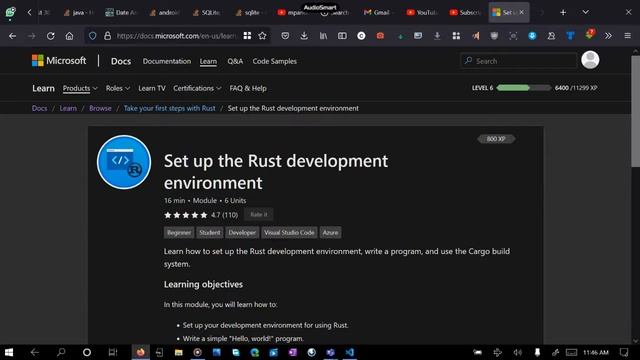640x360 pixels.
Task: Click the Browse breadcrumb link
Action: (x=100, y=108)
